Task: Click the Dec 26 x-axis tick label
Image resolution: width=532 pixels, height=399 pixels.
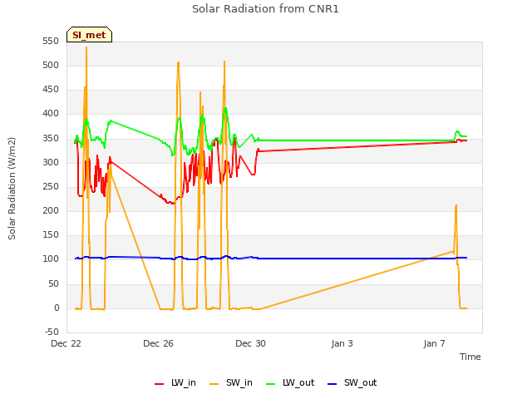Action: point(158,343)
